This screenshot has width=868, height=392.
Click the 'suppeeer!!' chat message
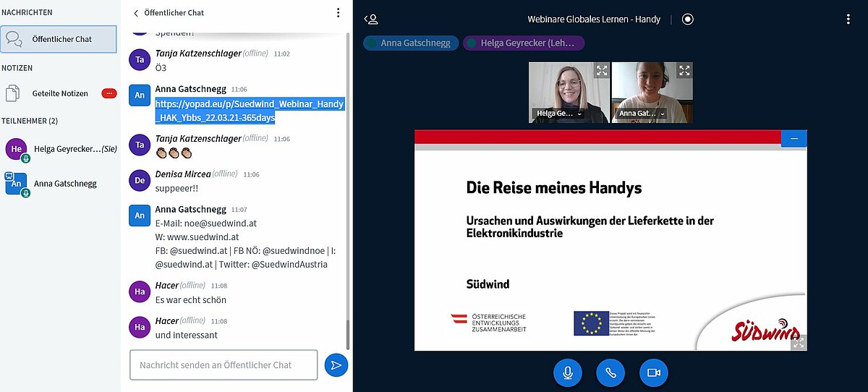(178, 188)
